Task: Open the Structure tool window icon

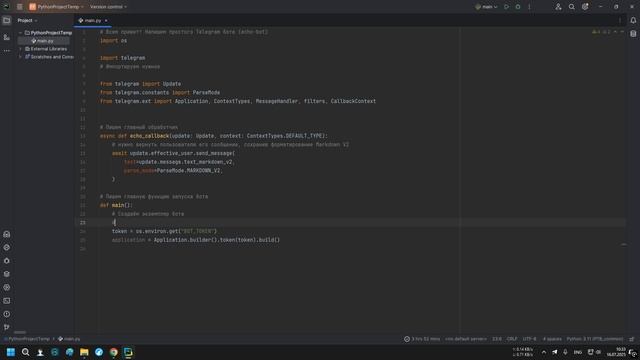Action: click(7, 37)
